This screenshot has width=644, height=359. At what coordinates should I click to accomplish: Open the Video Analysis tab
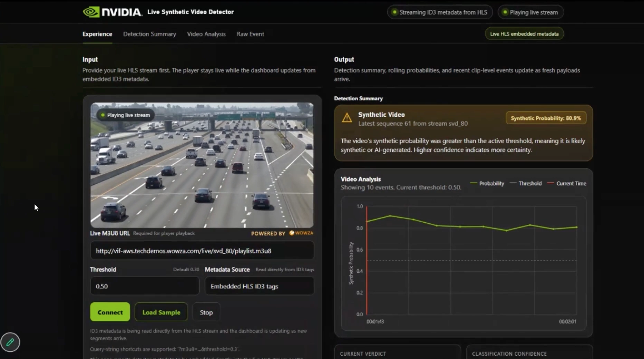pos(206,34)
